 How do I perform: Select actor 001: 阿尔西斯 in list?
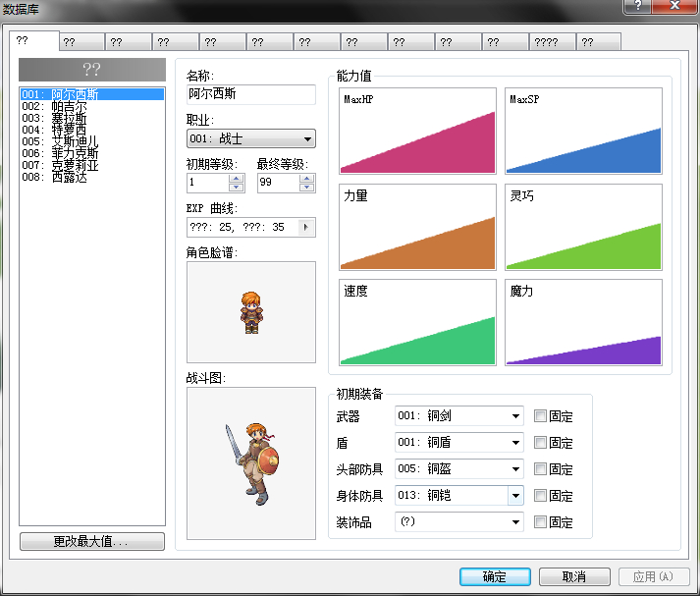point(92,94)
